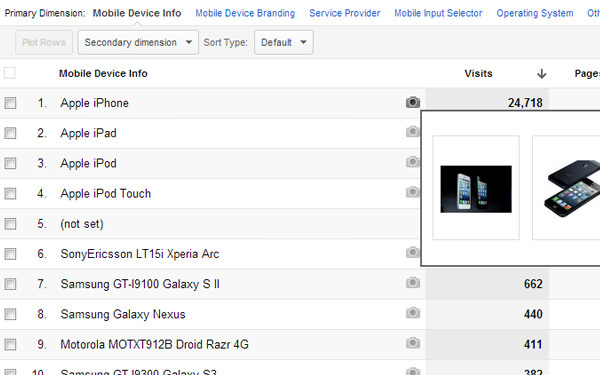Screen dimensions: 600x375
Task: Switch to Mobile Input Selector dimension
Action: pos(439,13)
